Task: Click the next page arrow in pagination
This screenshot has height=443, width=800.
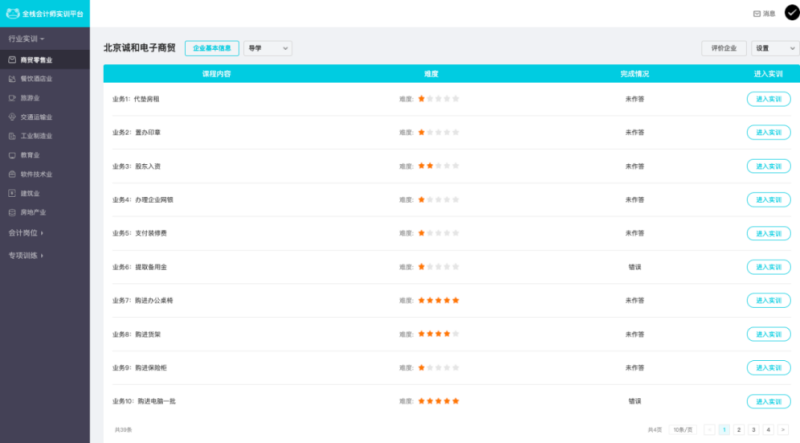Action: tap(783, 429)
